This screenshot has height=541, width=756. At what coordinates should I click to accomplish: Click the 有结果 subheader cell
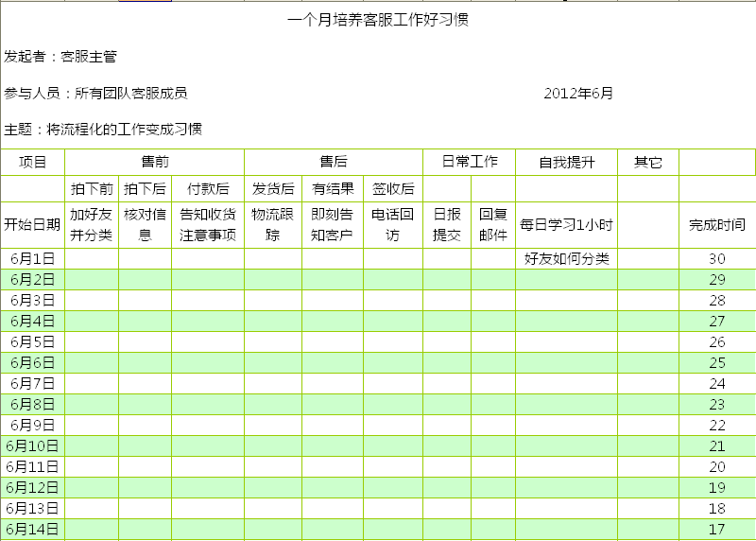click(x=333, y=189)
